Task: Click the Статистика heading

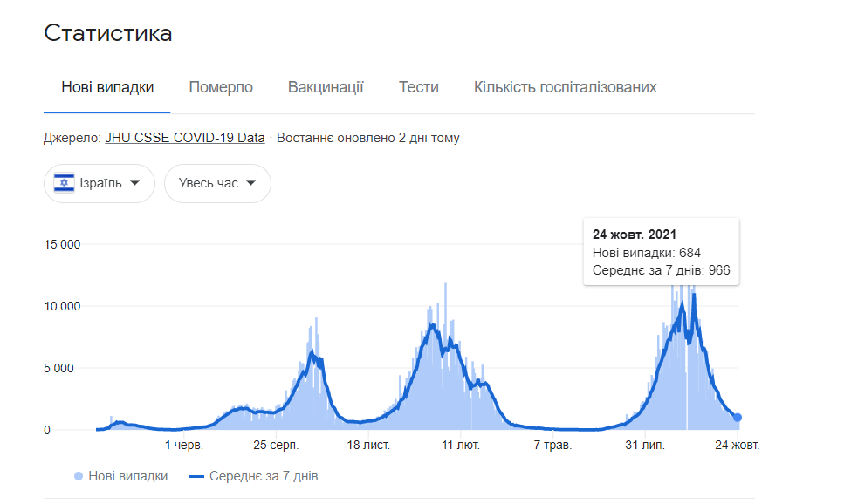Action: [x=107, y=33]
